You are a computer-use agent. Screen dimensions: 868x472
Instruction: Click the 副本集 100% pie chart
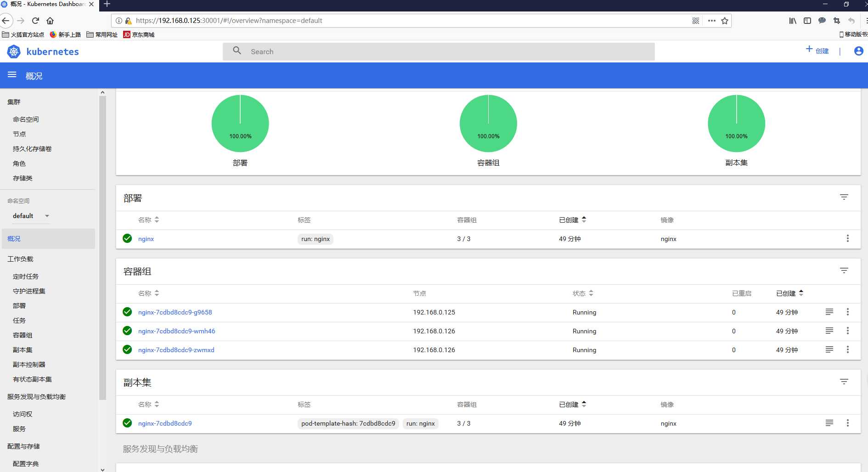[x=736, y=124]
